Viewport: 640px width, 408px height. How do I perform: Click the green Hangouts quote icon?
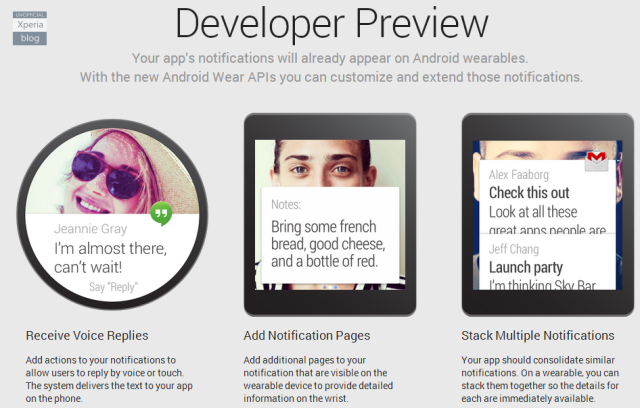click(161, 213)
